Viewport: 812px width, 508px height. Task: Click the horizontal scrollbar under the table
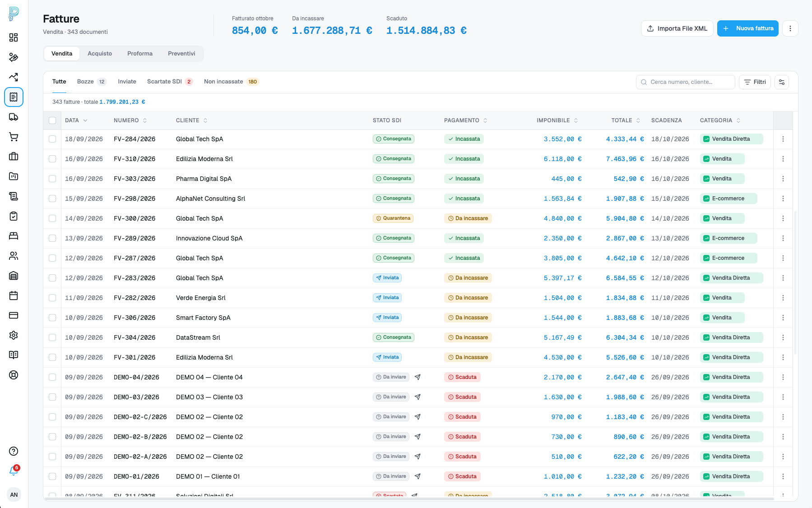tap(409, 499)
